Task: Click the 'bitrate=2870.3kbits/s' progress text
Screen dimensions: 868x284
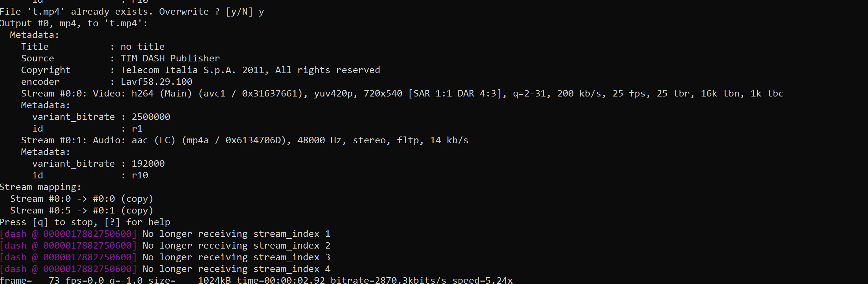Action: click(x=388, y=280)
